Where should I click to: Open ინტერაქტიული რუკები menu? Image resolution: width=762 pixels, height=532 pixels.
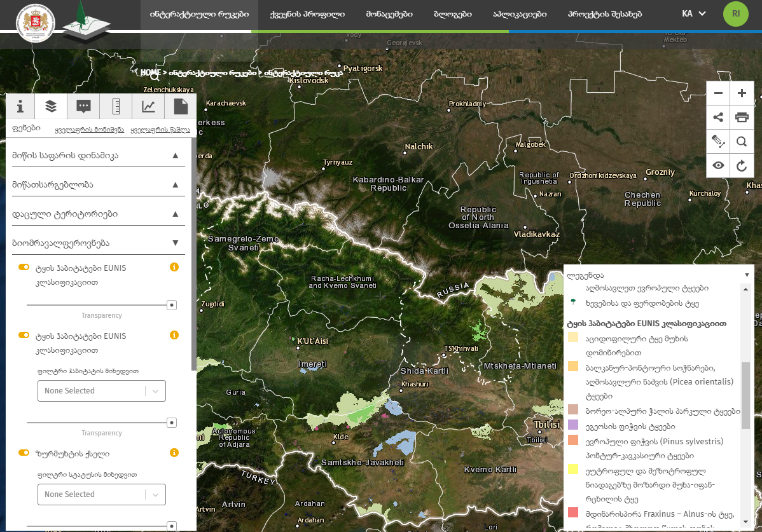point(199,14)
